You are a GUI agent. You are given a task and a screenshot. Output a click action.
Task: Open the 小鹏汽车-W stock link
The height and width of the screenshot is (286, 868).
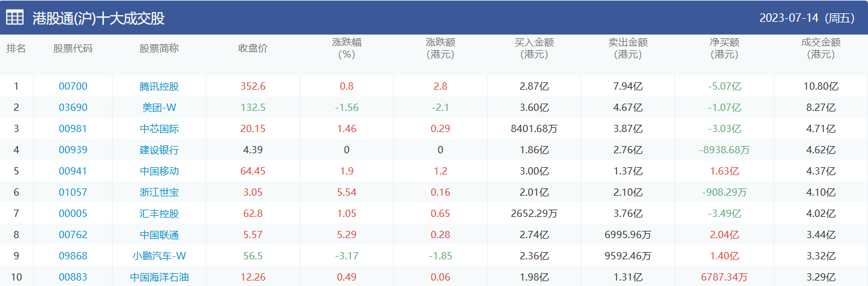pos(159,256)
